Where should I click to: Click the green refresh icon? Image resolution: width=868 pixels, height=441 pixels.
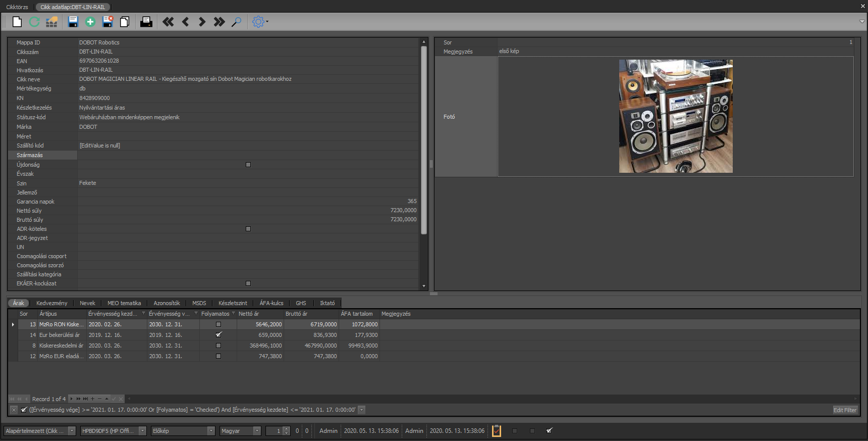coord(34,22)
